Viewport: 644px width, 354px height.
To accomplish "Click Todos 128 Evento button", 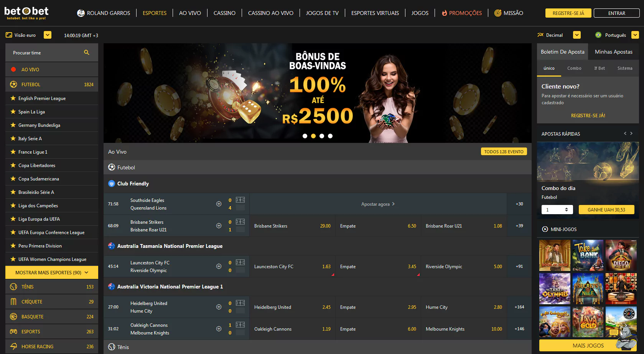I will (x=504, y=152).
